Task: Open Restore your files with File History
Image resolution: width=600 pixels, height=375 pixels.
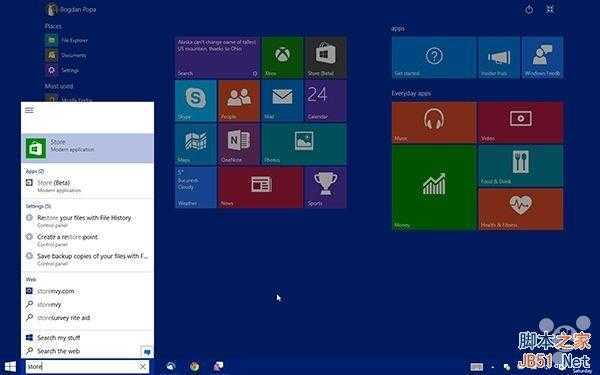Action: (88, 220)
